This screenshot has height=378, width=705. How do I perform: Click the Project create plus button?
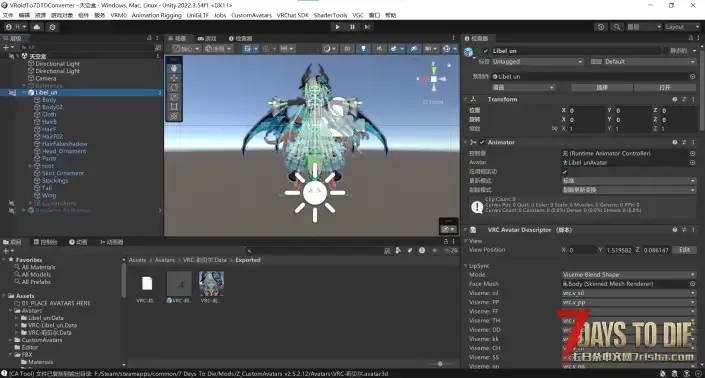8,251
